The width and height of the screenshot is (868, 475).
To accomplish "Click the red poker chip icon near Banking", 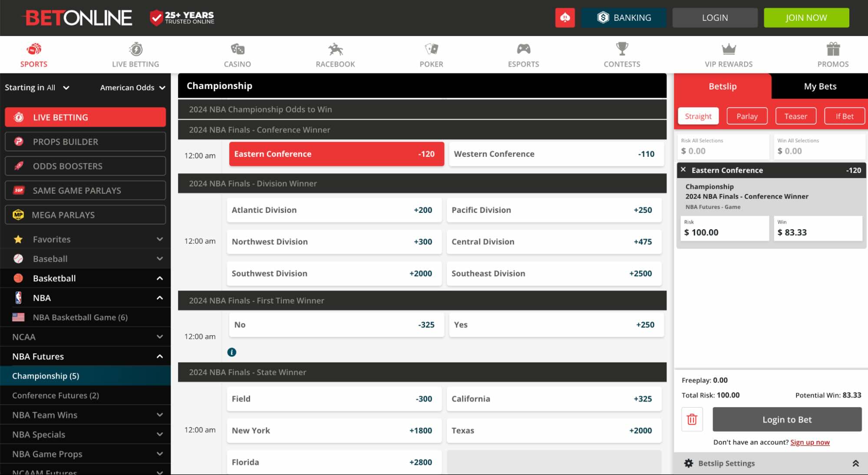I will tap(564, 17).
